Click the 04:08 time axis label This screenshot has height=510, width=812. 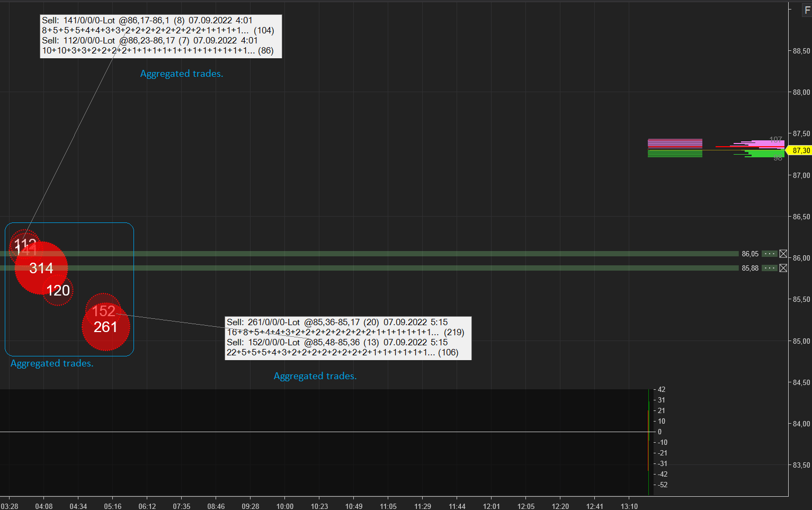(44, 506)
